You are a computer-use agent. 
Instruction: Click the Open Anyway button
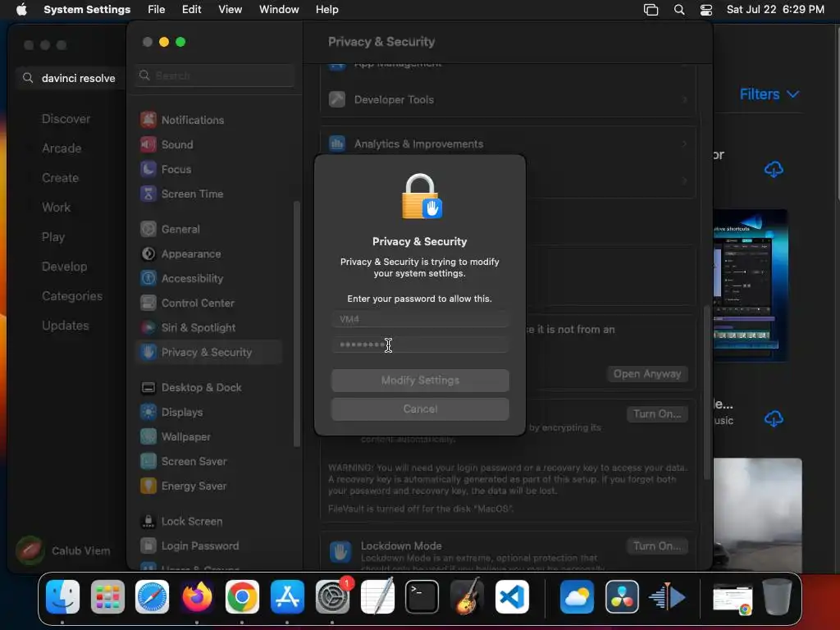tap(647, 374)
